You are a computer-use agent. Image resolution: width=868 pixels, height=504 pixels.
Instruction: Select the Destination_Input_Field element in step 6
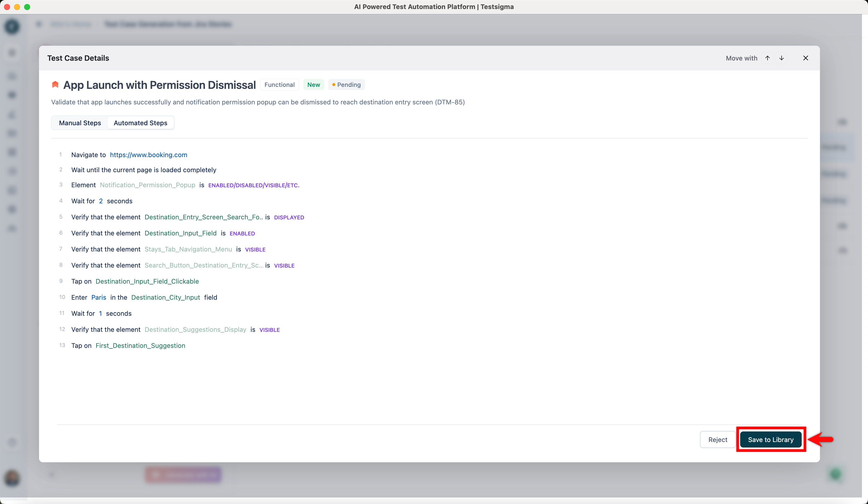click(181, 233)
